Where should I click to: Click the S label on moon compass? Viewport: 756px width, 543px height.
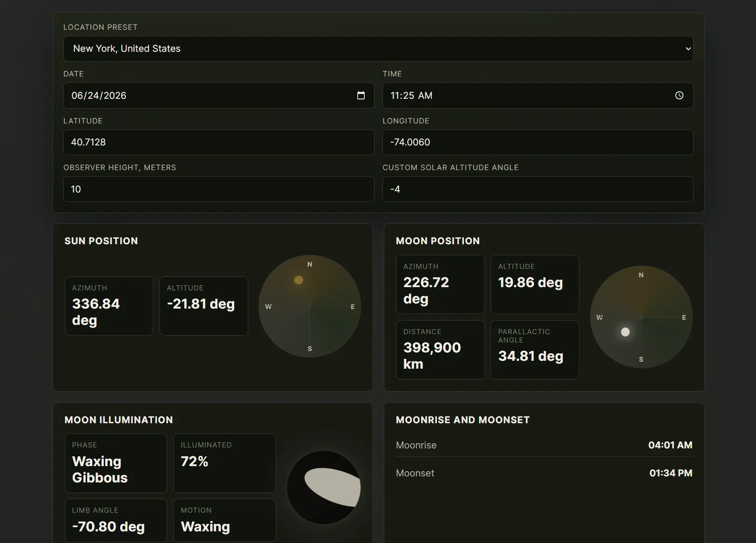click(641, 359)
